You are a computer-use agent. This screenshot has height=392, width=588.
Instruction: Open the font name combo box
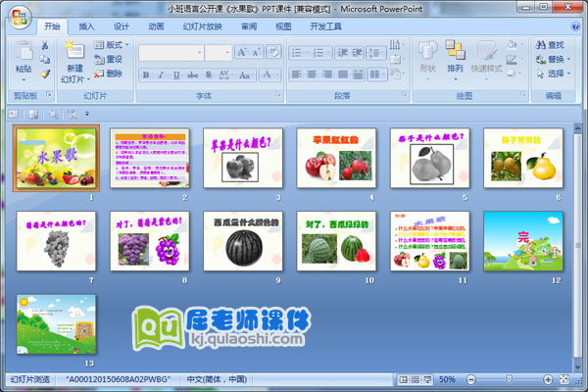[171, 53]
